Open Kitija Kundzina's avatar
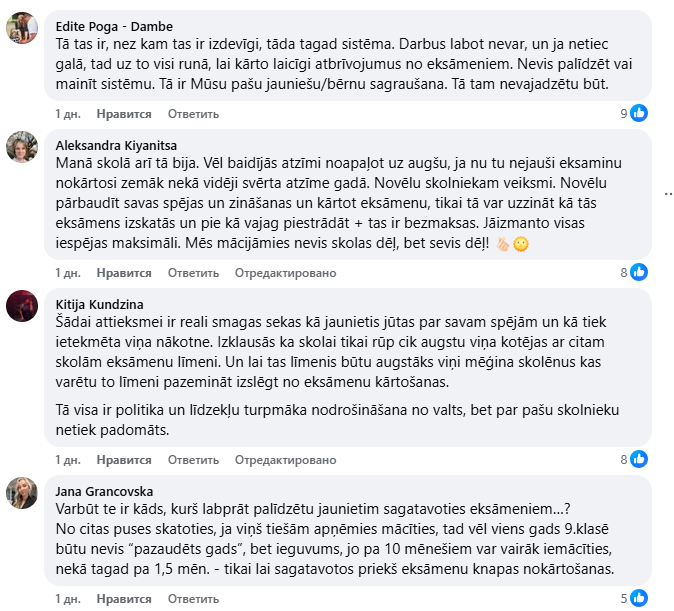The width and height of the screenshot is (674, 611). click(x=23, y=306)
